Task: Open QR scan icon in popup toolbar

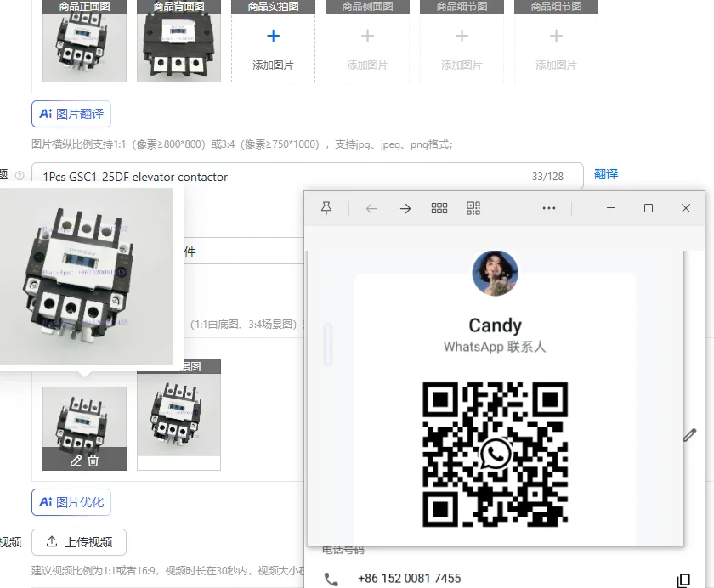Action: pyautogui.click(x=473, y=208)
